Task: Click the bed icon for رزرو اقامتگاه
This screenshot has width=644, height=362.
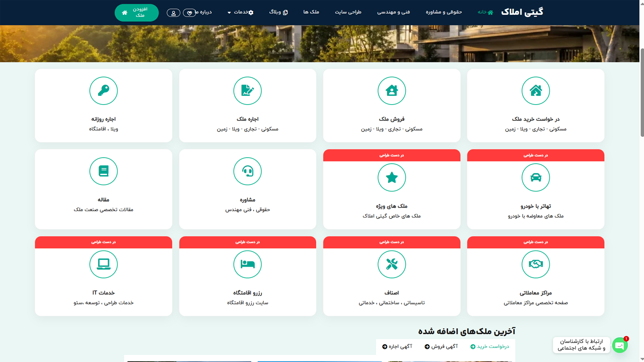Action: coord(248,264)
